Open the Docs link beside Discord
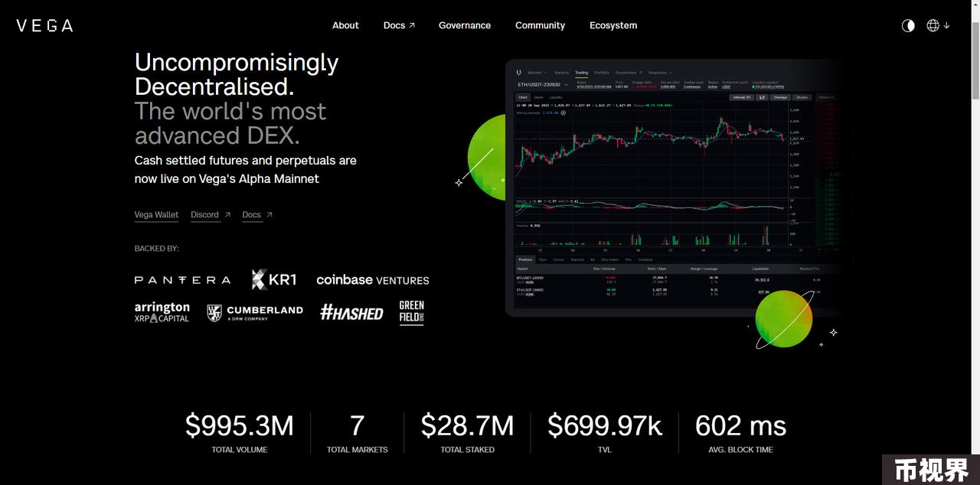The image size is (980, 485). (x=257, y=215)
